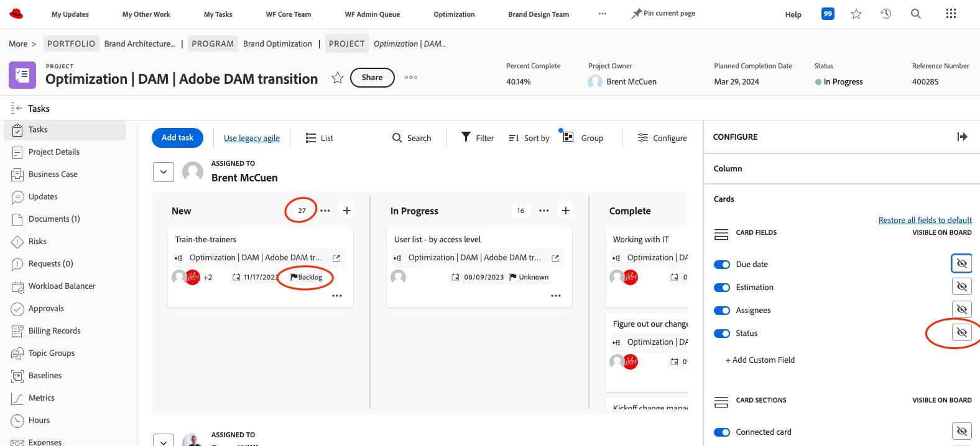Viewport: 980px width, 446px height.
Task: Open Group options
Action: [583, 138]
